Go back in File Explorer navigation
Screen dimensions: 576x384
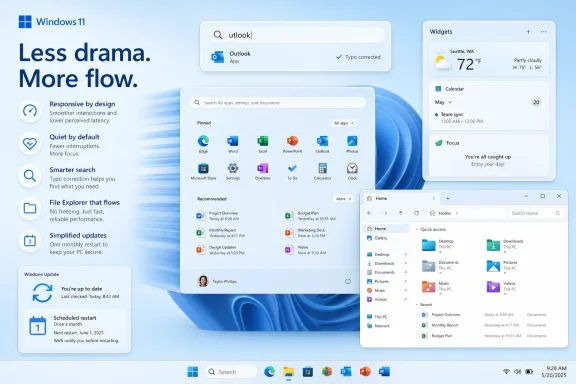(x=370, y=213)
